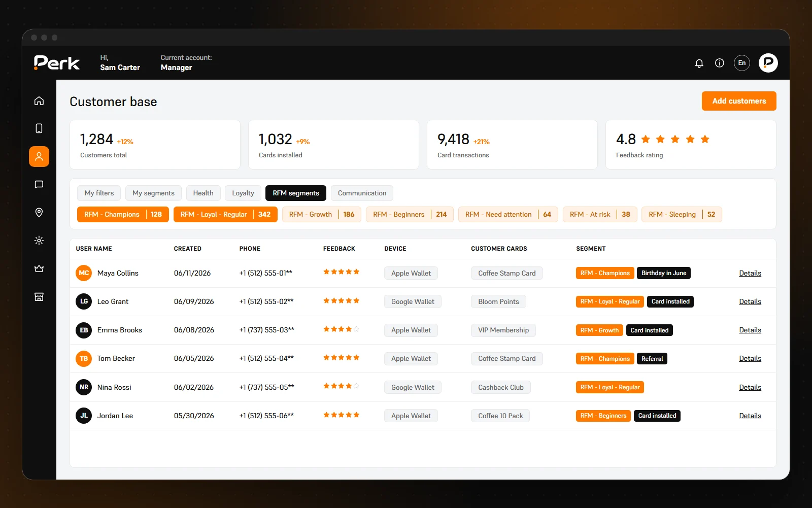Click date 06/11/2026 in Maya Collins row
The image size is (812, 508).
point(192,273)
